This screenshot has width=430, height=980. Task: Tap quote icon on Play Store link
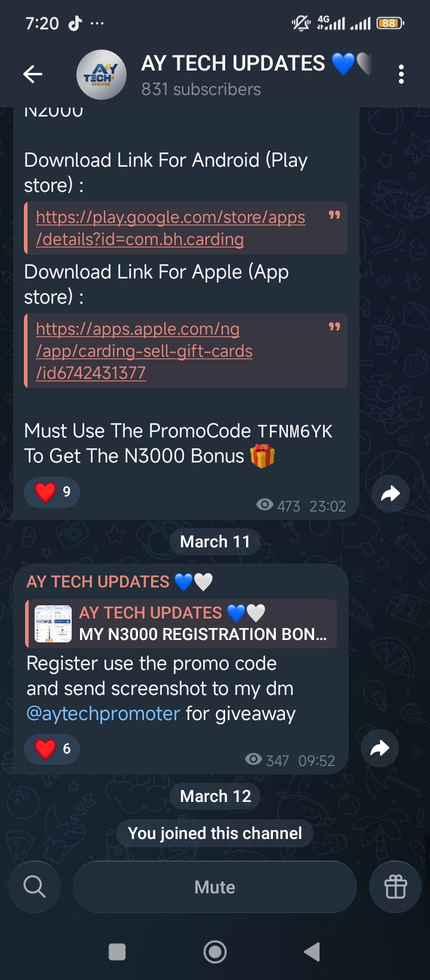pyautogui.click(x=334, y=215)
